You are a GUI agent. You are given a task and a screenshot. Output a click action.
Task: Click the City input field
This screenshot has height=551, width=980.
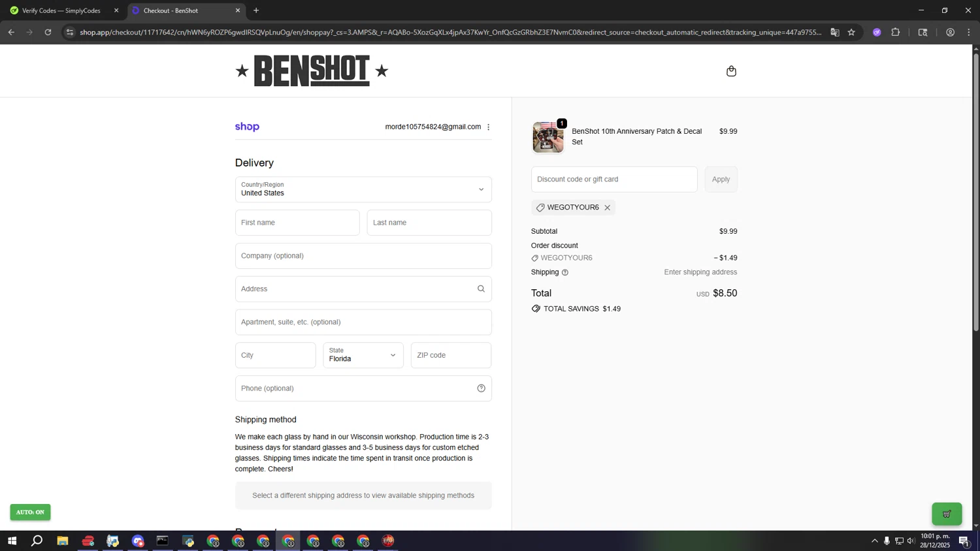point(275,355)
